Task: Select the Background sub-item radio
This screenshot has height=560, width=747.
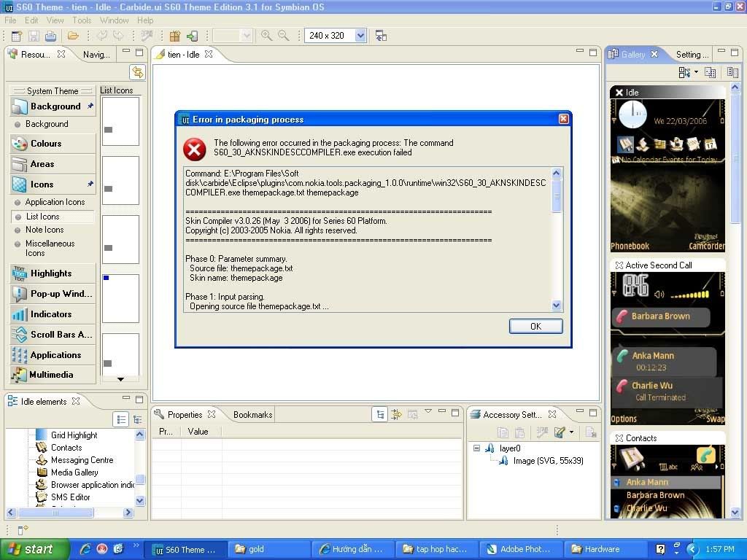Action: pyautogui.click(x=42, y=124)
